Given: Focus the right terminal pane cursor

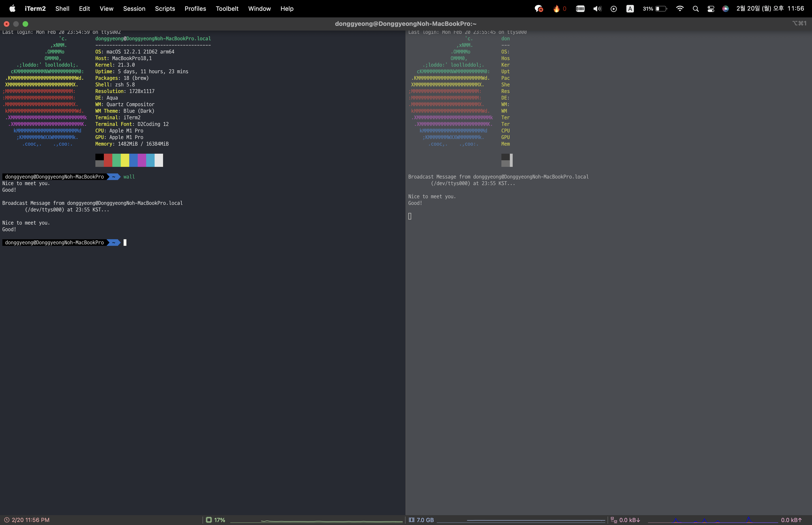Looking at the screenshot, I should [410, 216].
